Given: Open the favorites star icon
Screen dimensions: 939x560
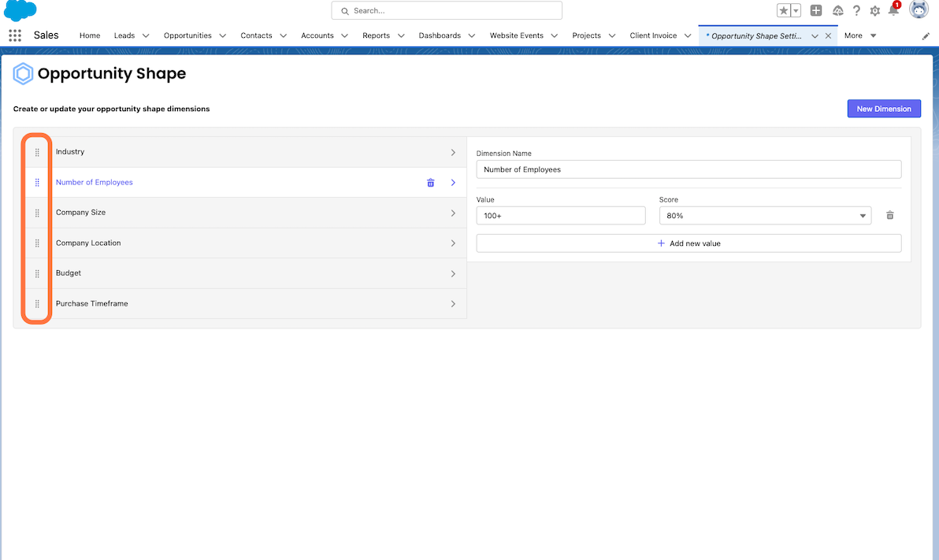Looking at the screenshot, I should point(784,10).
